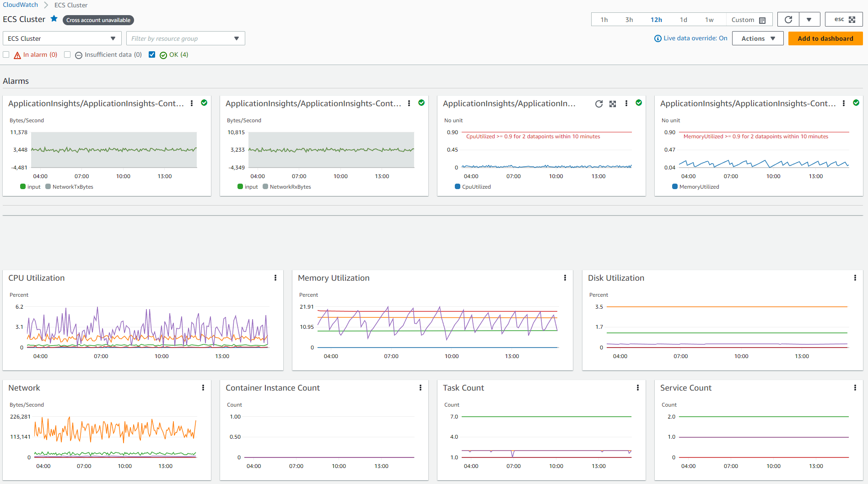
Task: Click the CloudWatch breadcrumb link
Action: [x=20, y=5]
